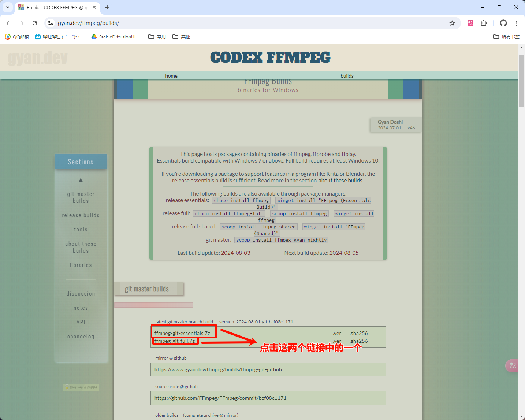This screenshot has height=420, width=525.
Task: Click the Buy me a cuppa button
Action: tap(81, 387)
